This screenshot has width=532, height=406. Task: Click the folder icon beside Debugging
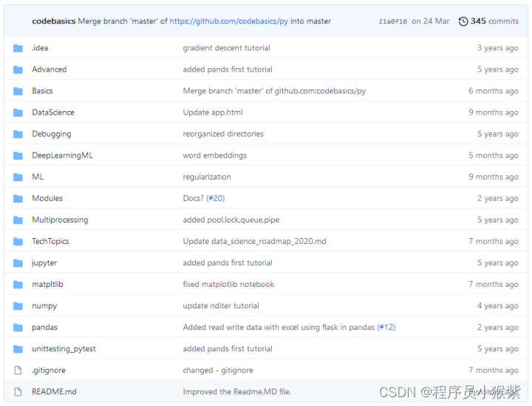tap(18, 134)
